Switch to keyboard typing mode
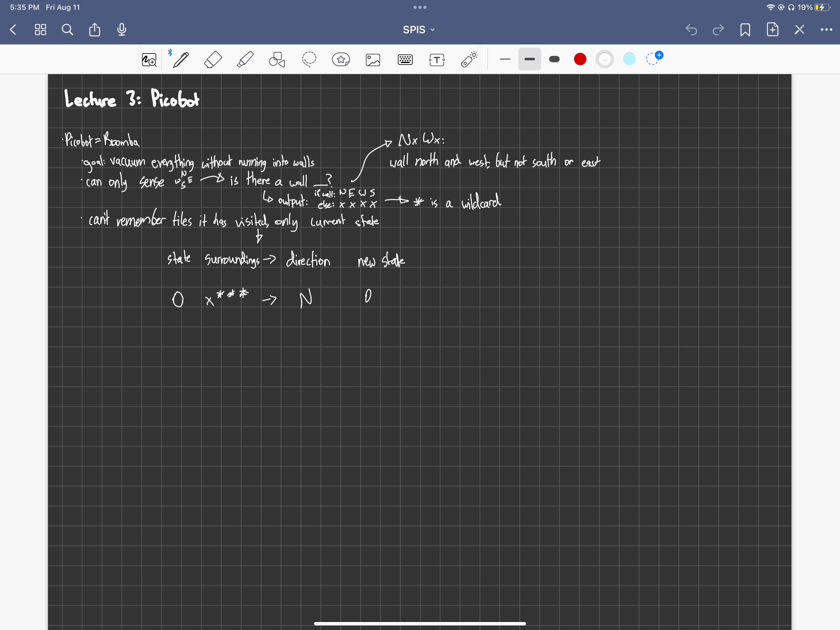This screenshot has width=840, height=630. [x=405, y=59]
